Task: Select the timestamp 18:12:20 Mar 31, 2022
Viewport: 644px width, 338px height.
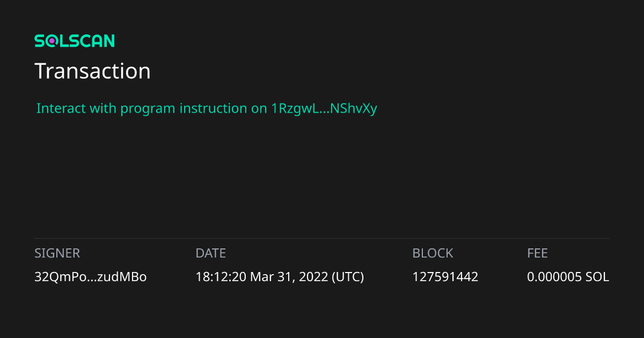Action: 261,277
